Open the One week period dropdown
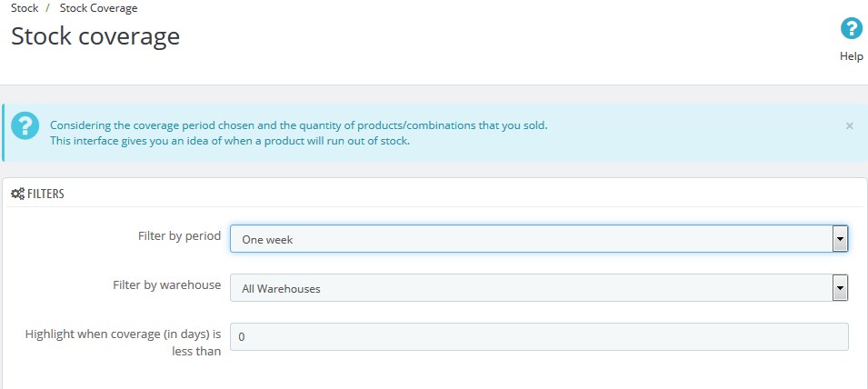The height and width of the screenshot is (389, 868). (x=539, y=238)
